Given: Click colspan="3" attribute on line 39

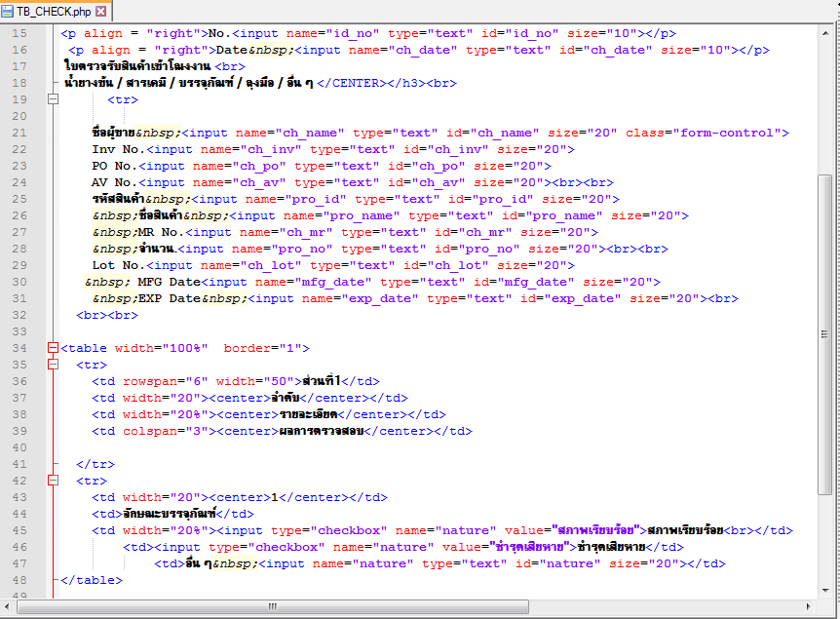Looking at the screenshot, I should click(166, 432).
